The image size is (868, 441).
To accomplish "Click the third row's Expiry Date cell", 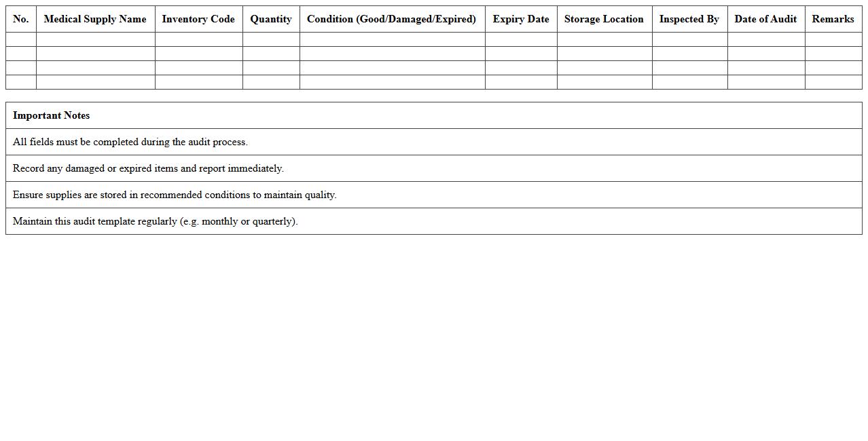I will [x=520, y=68].
